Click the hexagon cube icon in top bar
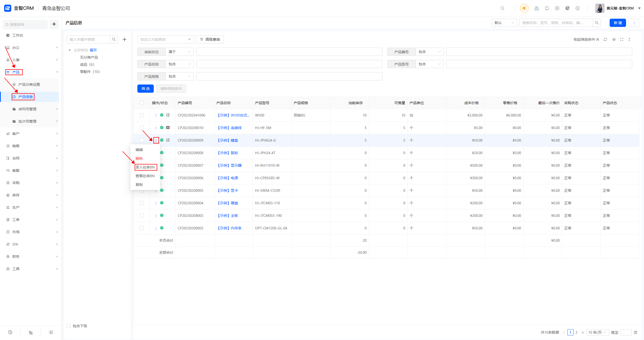Image resolution: width=644 pixels, height=340 pixels. 578,8
